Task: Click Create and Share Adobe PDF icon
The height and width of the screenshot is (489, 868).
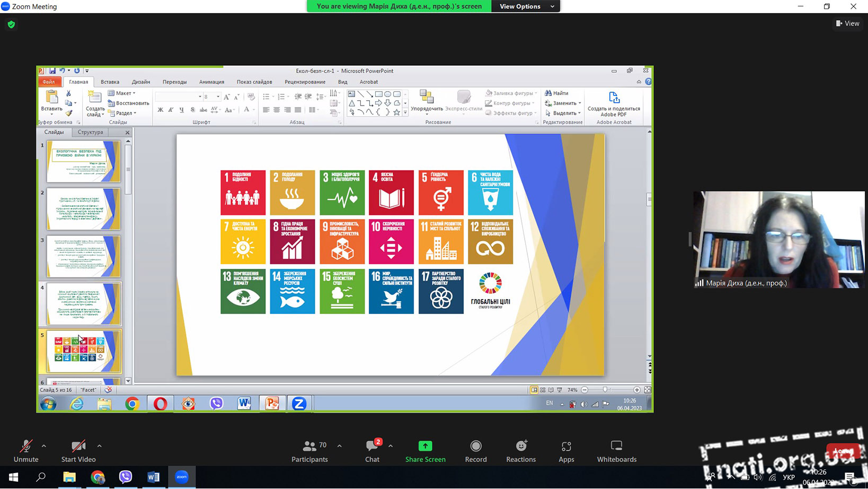Action: pos(614,98)
